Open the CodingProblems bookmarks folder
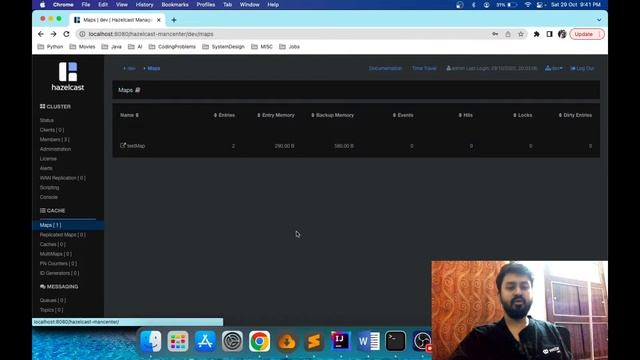Viewport: 640px width, 360px height. click(172, 47)
